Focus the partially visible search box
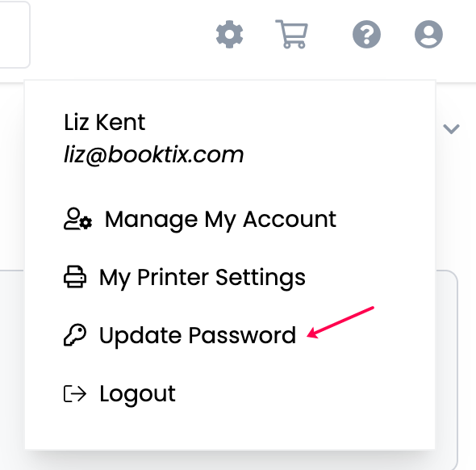 coord(15,35)
